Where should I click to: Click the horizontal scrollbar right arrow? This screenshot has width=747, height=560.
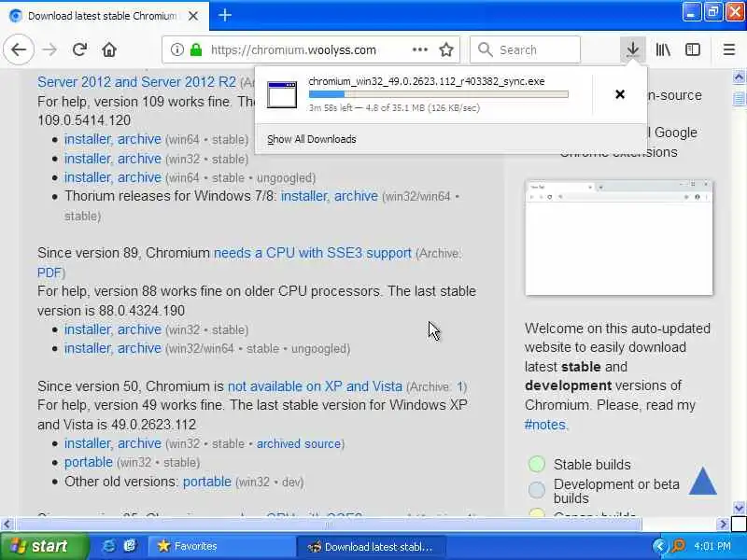[723, 525]
